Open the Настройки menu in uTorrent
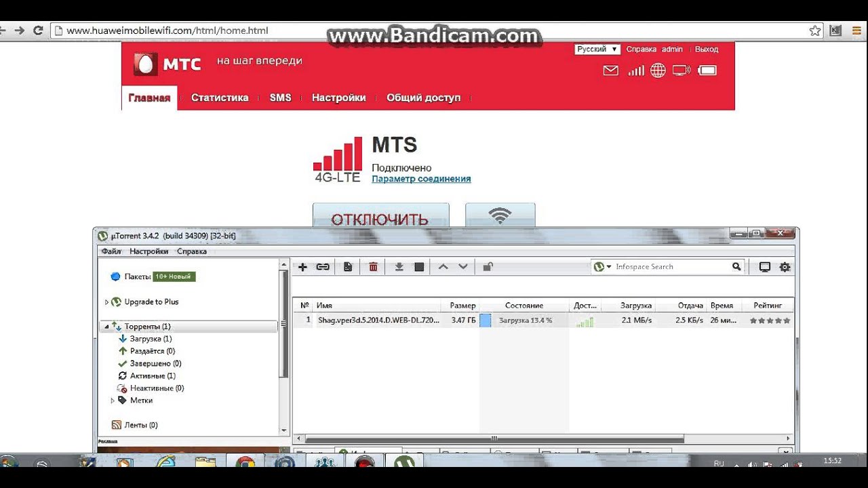The width and height of the screenshot is (868, 488). [x=149, y=251]
